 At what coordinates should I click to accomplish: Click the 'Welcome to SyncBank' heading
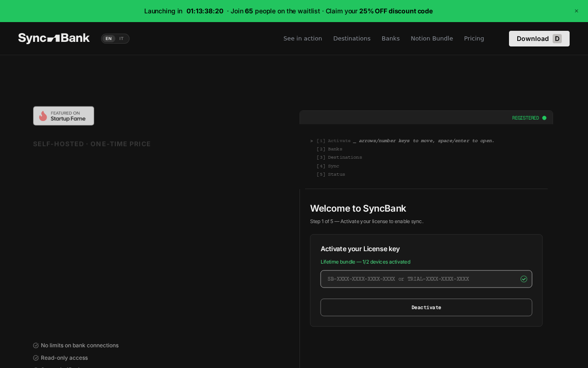[358, 208]
